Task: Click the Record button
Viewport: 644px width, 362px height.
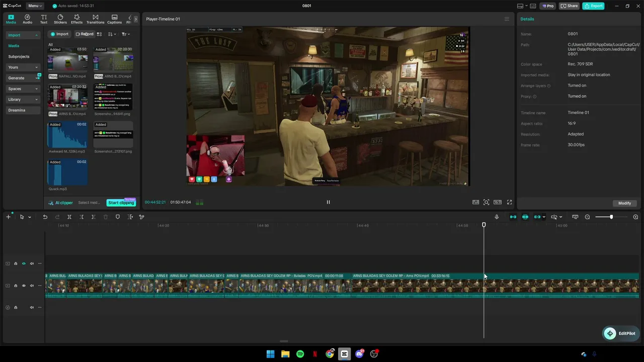Action: pyautogui.click(x=85, y=34)
